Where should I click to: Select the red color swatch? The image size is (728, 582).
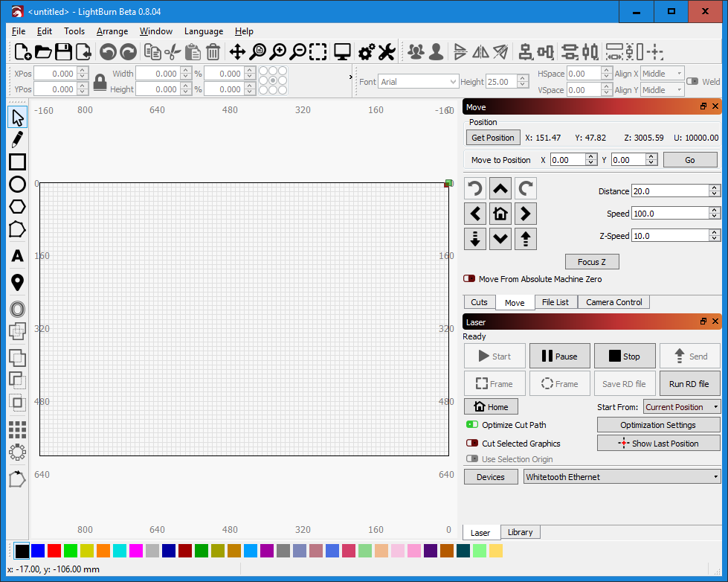tap(54, 551)
